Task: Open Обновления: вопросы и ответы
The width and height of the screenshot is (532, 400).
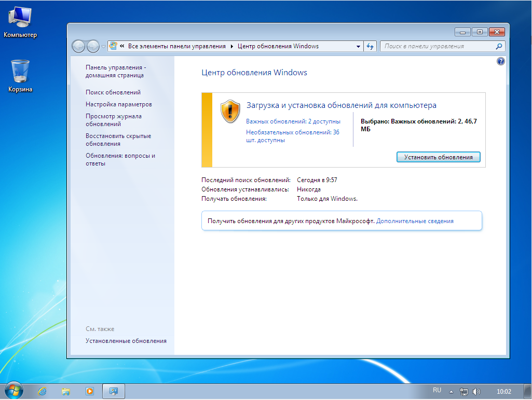Action: click(x=120, y=159)
